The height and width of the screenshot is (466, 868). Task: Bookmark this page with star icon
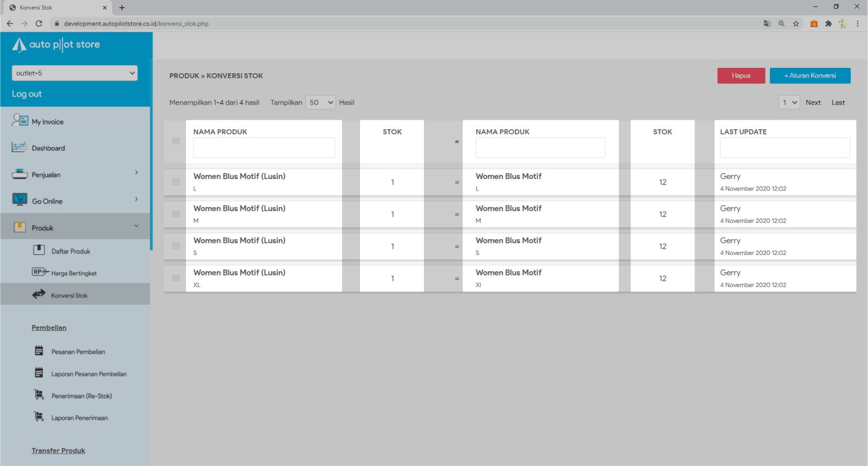796,24
